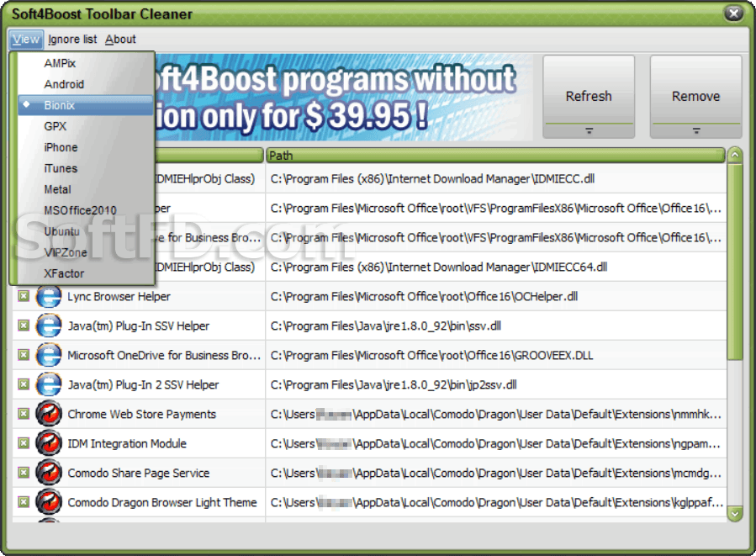Click Internet Explorer icon beside Java(tm) Plug-In SSV Helper

(49, 326)
